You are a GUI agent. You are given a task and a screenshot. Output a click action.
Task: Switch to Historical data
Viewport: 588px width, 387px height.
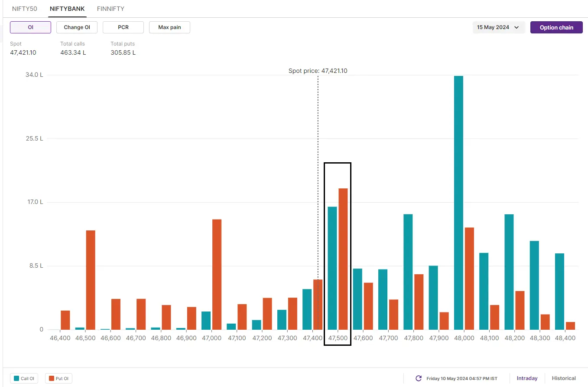point(564,378)
